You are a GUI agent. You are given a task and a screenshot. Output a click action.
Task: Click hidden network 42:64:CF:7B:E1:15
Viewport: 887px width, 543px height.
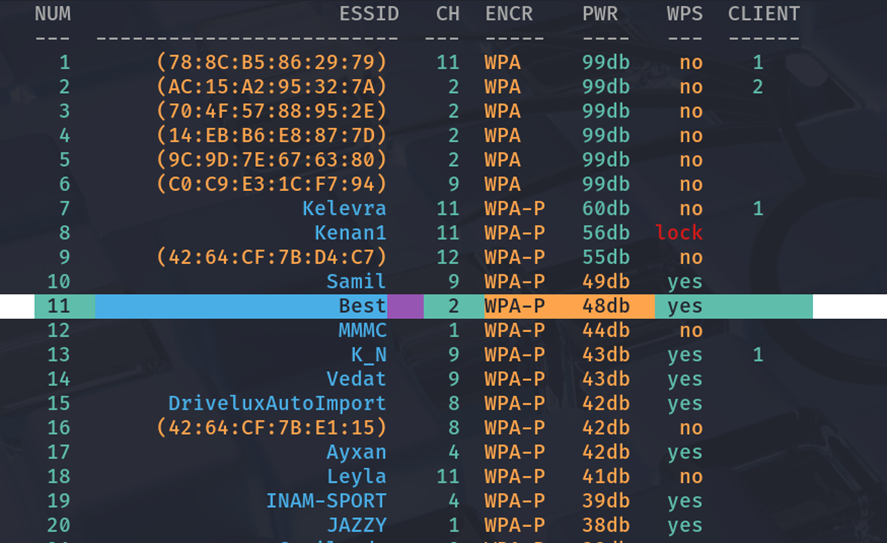coord(271,428)
